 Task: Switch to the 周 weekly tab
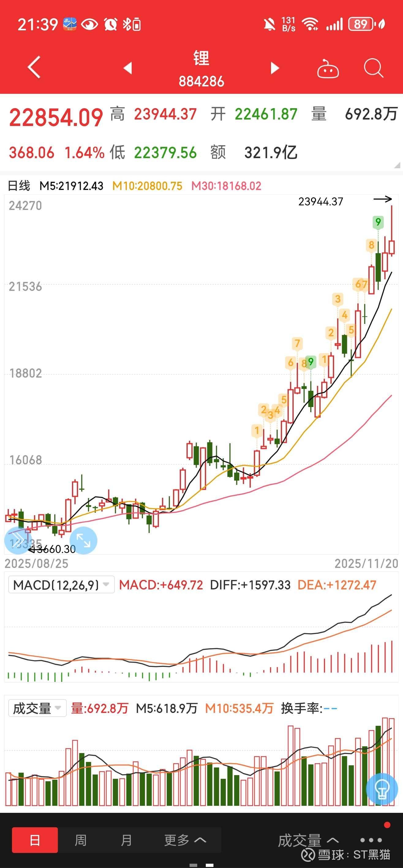click(81, 840)
